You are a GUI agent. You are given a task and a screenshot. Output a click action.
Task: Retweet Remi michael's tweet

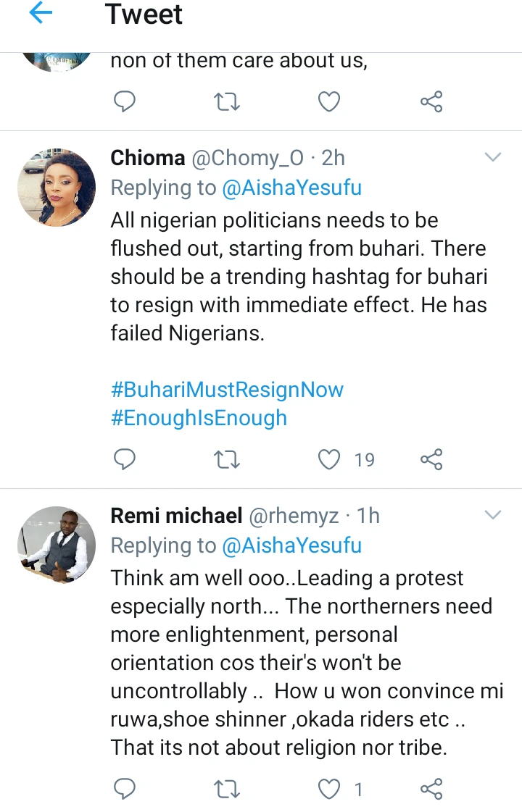(228, 789)
